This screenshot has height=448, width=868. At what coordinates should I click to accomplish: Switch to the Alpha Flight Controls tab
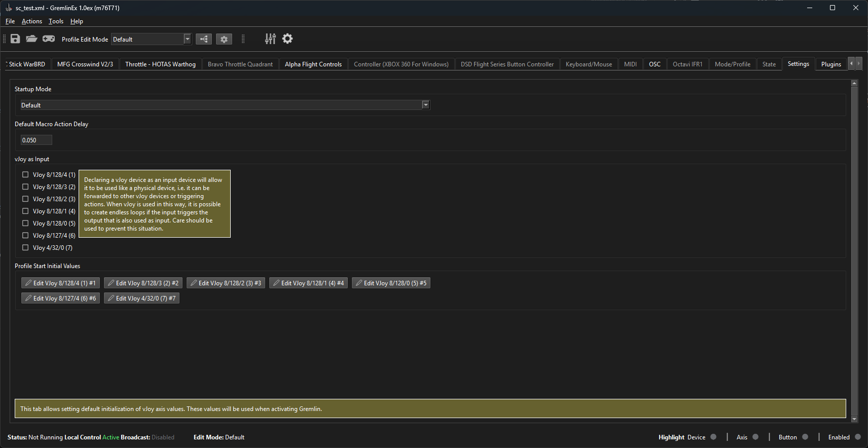point(313,64)
